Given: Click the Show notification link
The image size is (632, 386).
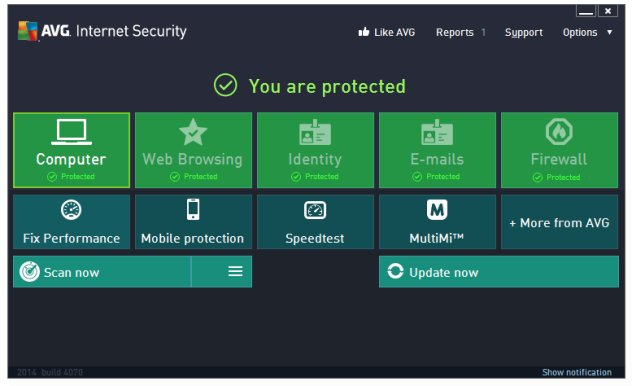Looking at the screenshot, I should click(x=577, y=372).
